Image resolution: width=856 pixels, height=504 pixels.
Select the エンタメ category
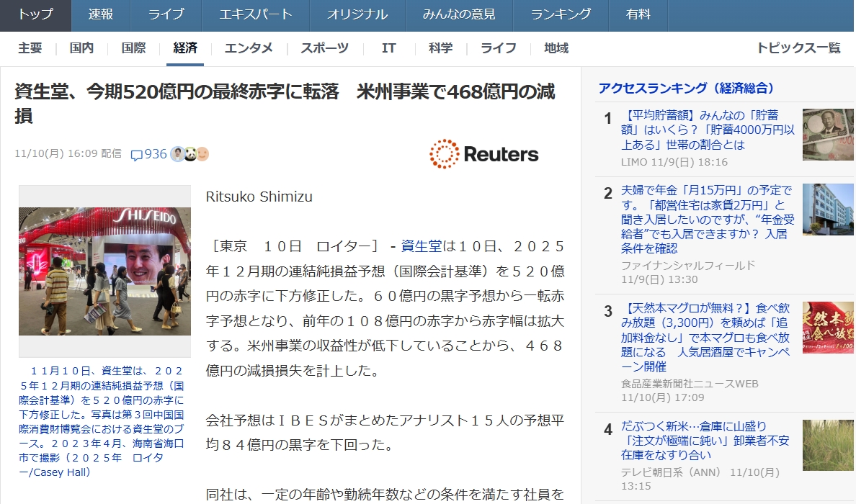pyautogui.click(x=249, y=48)
